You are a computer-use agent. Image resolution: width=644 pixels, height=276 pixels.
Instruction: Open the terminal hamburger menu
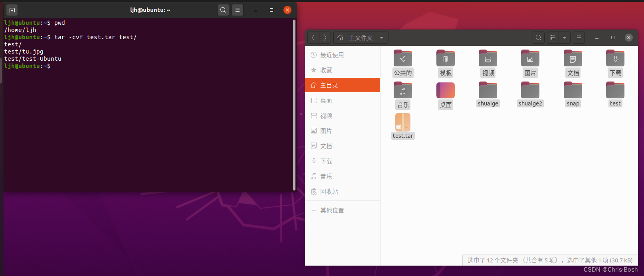click(x=238, y=10)
